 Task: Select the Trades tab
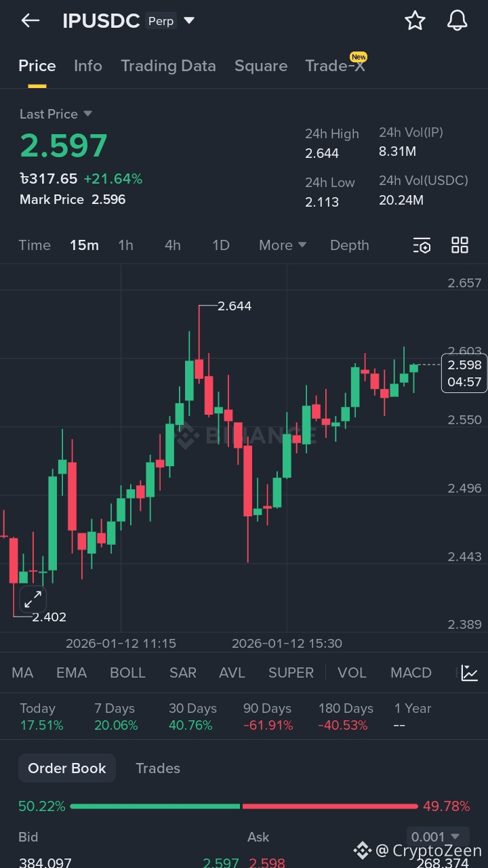coord(158,768)
